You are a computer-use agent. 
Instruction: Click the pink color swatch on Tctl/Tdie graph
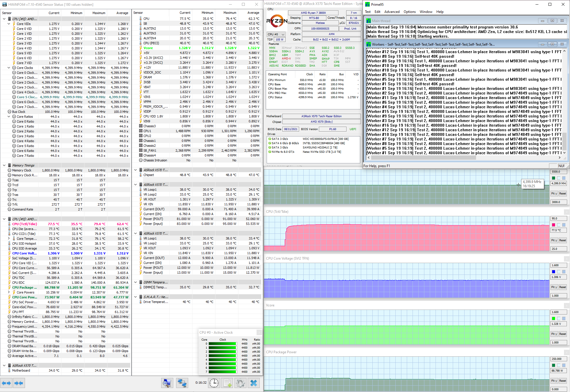(x=553, y=225)
